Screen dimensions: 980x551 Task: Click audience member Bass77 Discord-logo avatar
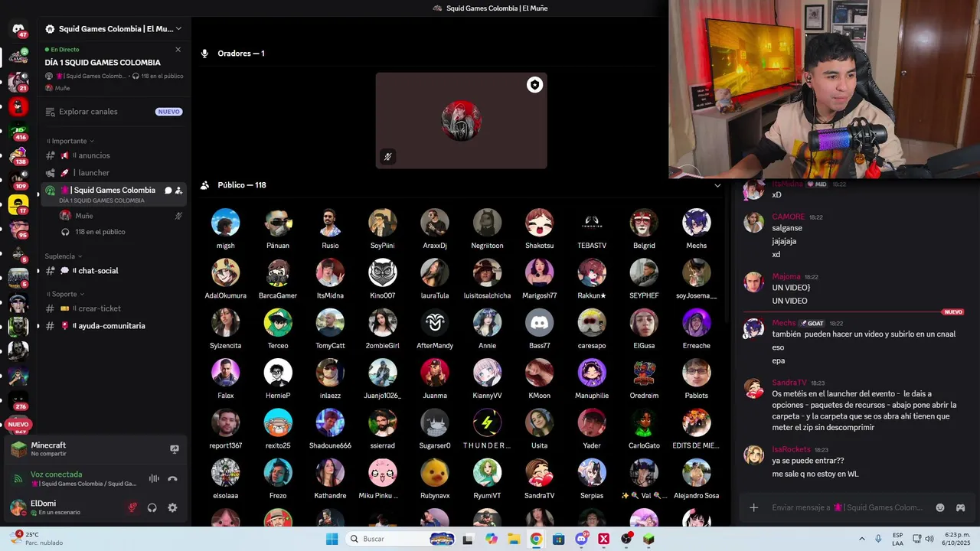pos(539,323)
